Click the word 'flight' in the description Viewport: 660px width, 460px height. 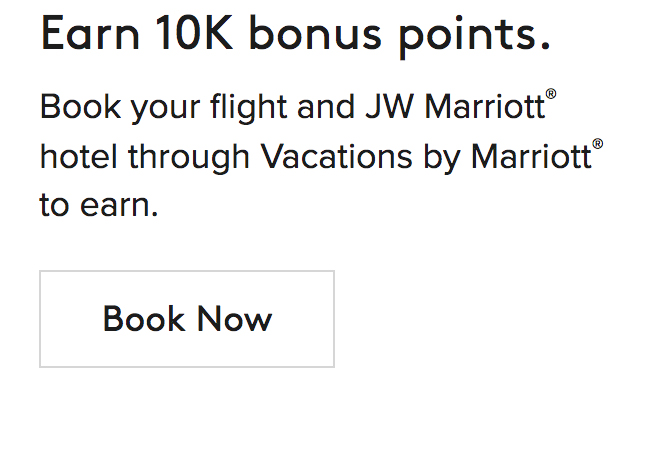tap(270, 107)
